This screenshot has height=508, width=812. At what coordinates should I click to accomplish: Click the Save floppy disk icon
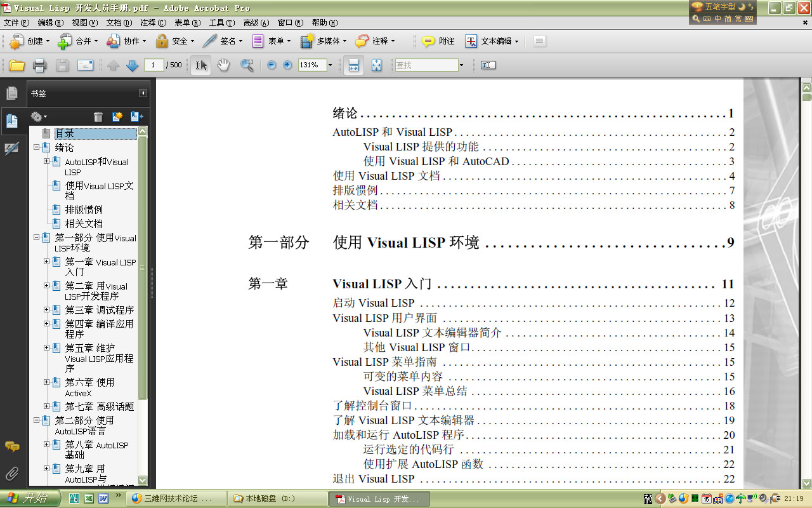point(62,65)
